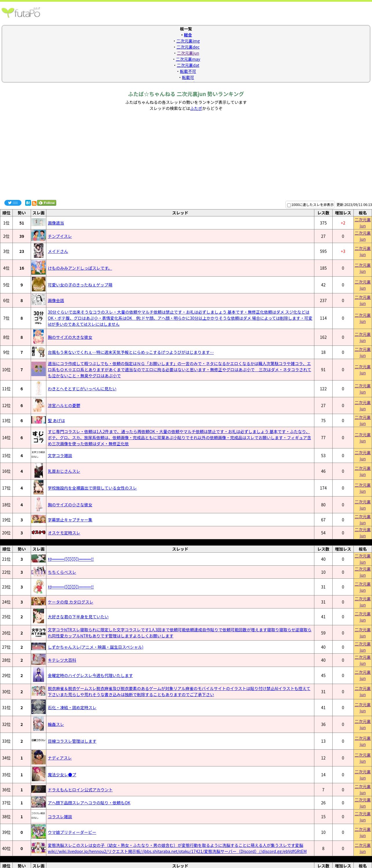The width and height of the screenshot is (372, 868).
Task: Open the 転載不可 link
Action: click(188, 71)
